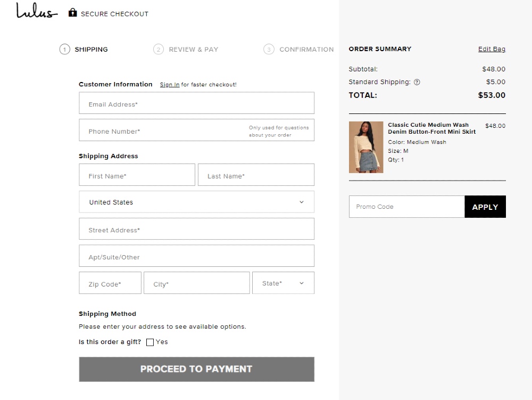Click the Lulus logo
This screenshot has width=532, height=400.
[x=36, y=12]
